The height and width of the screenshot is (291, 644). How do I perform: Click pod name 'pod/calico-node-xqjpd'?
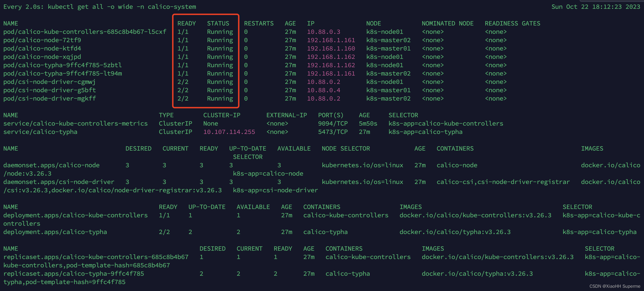tap(42, 57)
